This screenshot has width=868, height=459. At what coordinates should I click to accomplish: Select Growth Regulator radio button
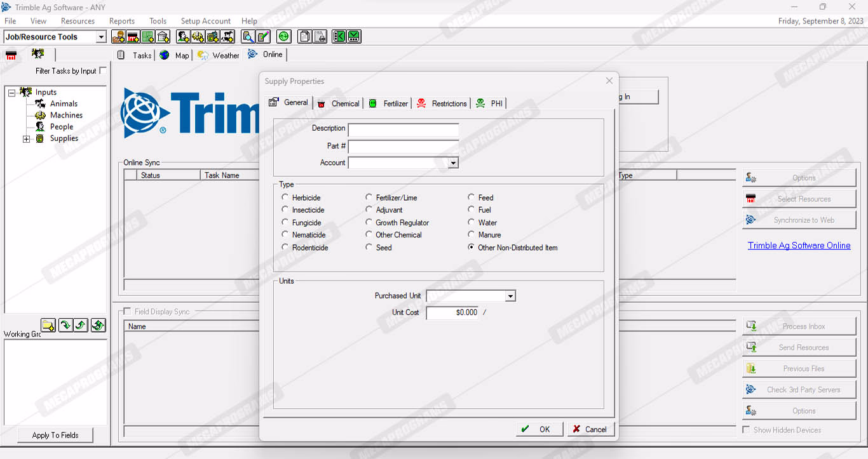point(369,222)
